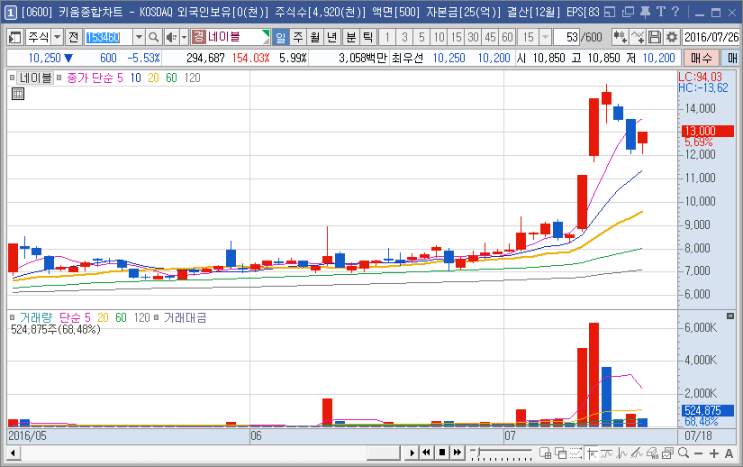Toggle the crosshair cursor icon

point(591,453)
